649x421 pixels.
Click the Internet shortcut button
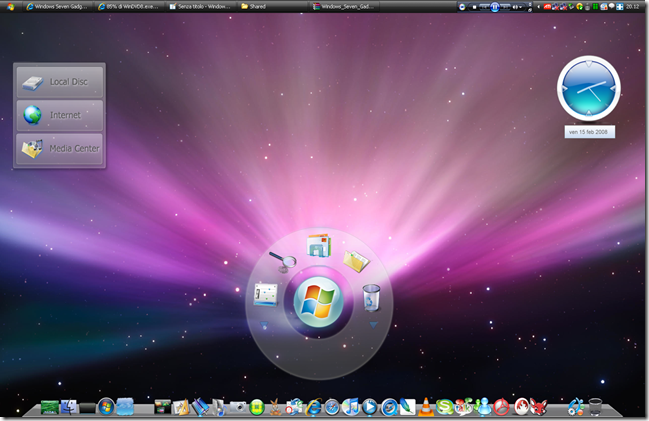click(x=59, y=115)
